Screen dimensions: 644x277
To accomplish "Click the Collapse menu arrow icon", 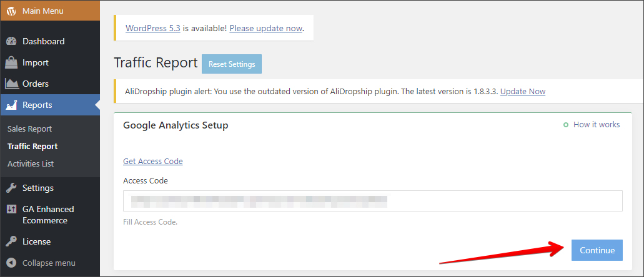I will pos(11,263).
